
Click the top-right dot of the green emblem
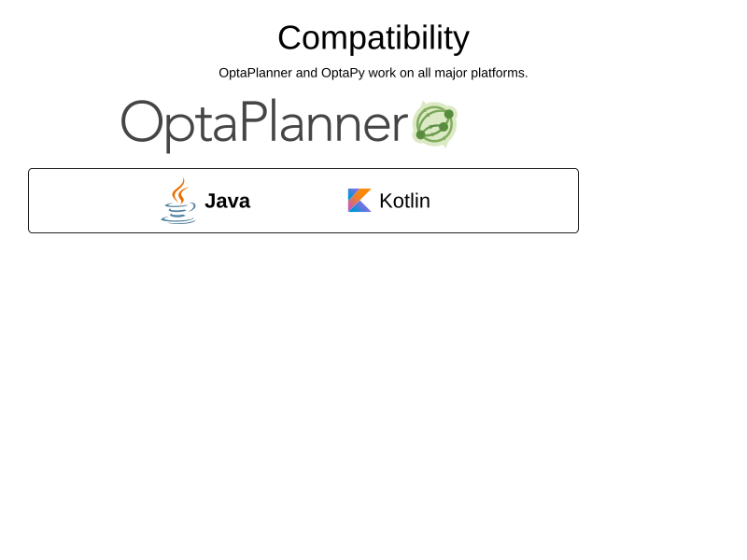[x=449, y=114]
